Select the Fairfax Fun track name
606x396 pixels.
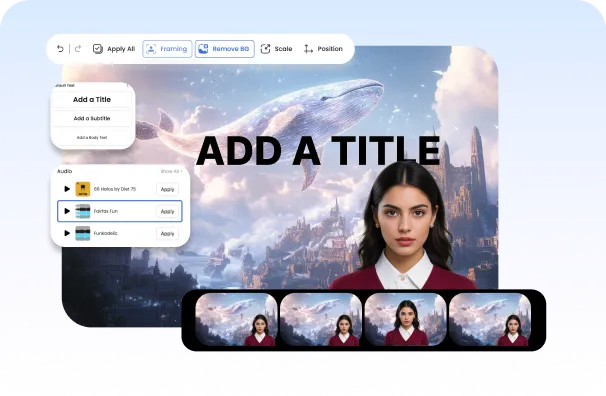[x=106, y=211]
